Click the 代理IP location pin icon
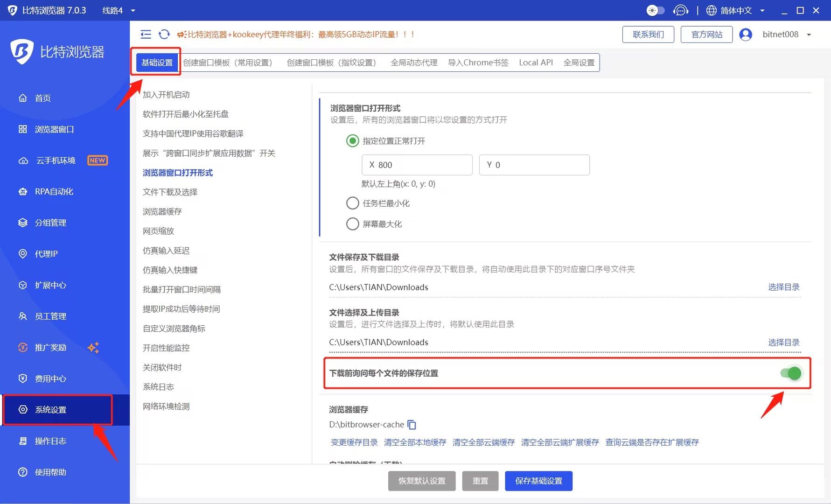This screenshot has height=504, width=831. pos(22,254)
